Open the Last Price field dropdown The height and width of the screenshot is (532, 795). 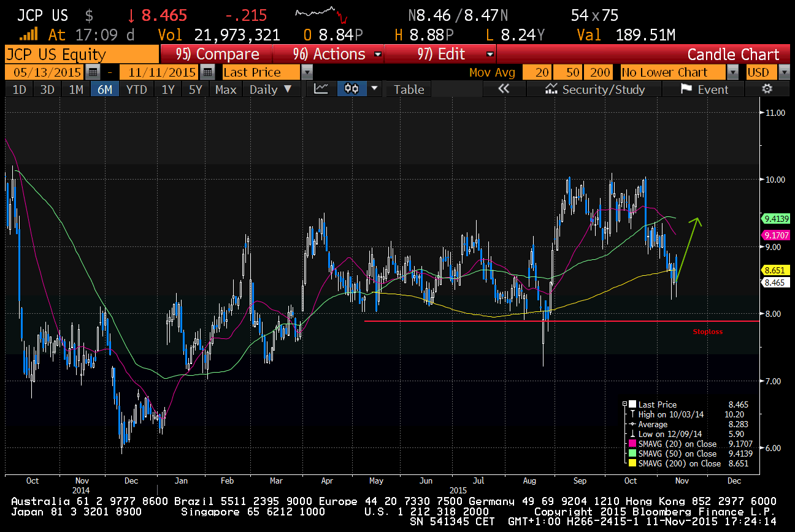tap(307, 72)
